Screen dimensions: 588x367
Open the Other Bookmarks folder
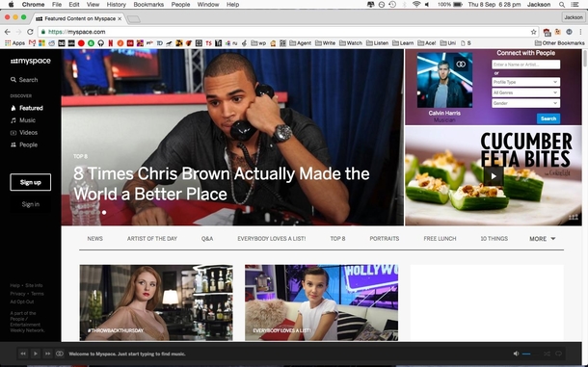559,43
